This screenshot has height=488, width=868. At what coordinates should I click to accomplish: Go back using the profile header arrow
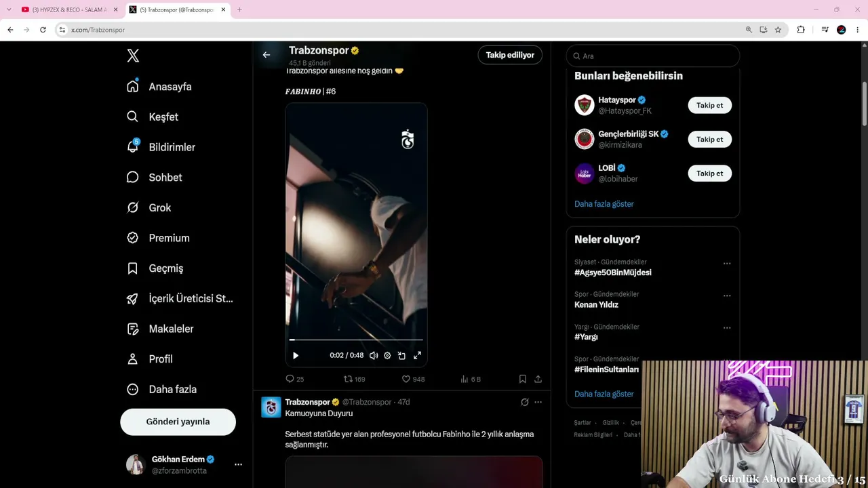pos(267,55)
